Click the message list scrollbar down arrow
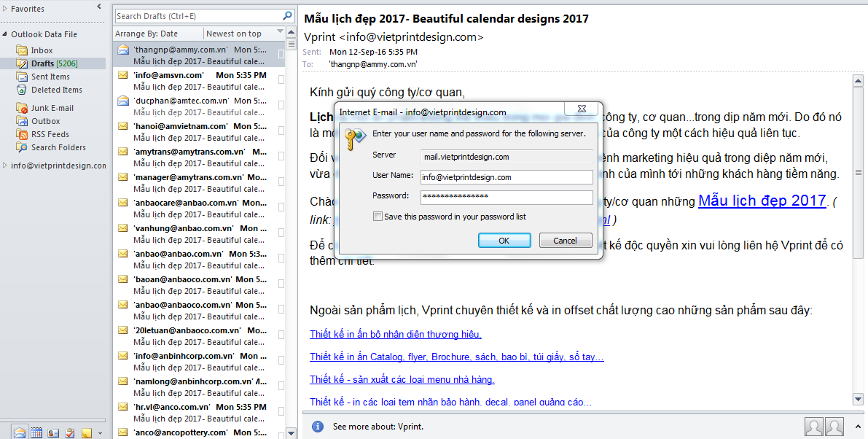This screenshot has height=439, width=868. (x=292, y=433)
